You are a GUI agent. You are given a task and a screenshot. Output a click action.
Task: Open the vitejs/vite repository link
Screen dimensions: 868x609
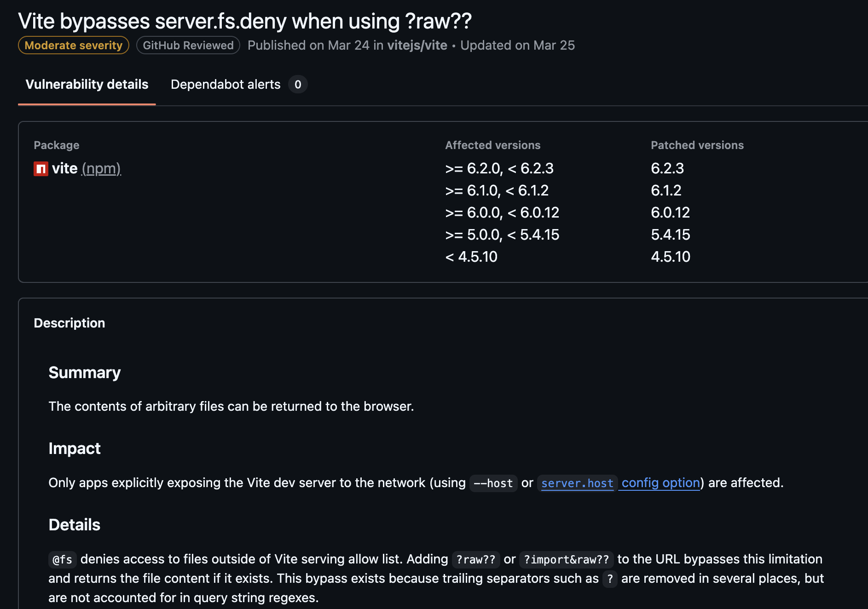(x=417, y=46)
